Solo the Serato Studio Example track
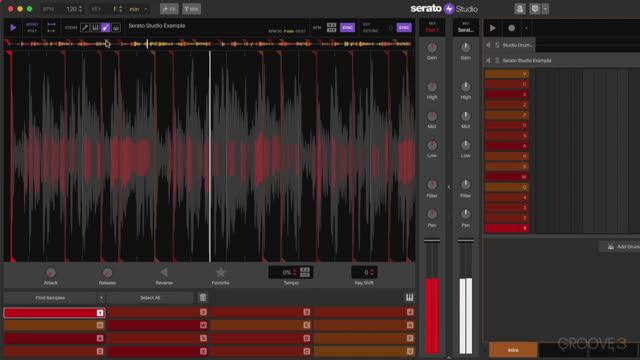 point(497,60)
